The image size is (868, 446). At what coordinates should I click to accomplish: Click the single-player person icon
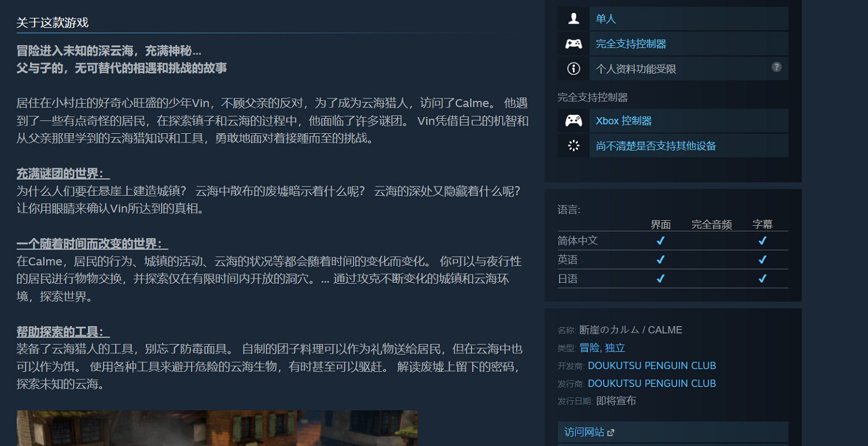(x=573, y=18)
